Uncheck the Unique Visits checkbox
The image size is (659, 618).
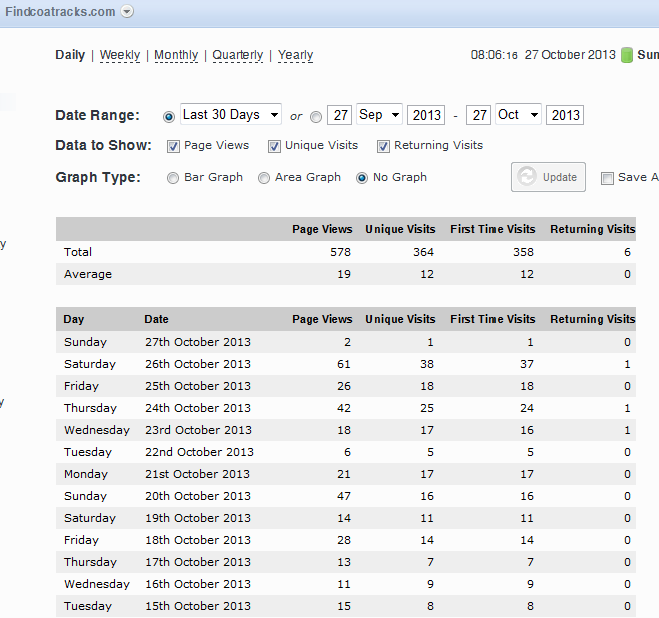click(274, 146)
